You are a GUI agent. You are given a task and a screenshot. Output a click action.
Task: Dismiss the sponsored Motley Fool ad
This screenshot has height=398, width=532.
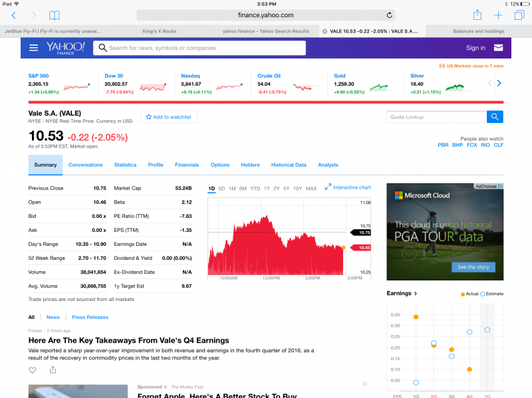tap(364, 384)
